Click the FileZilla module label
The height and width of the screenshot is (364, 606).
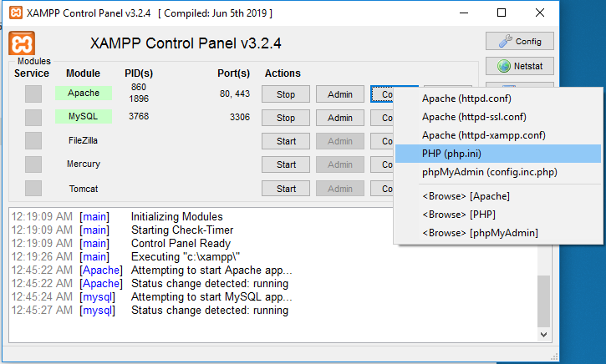point(83,140)
